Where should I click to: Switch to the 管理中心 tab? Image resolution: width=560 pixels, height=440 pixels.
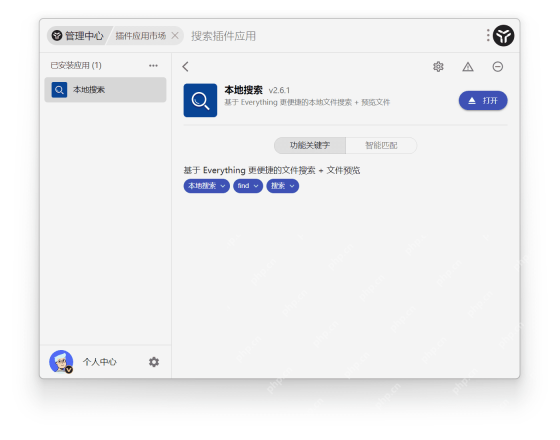click(78, 35)
